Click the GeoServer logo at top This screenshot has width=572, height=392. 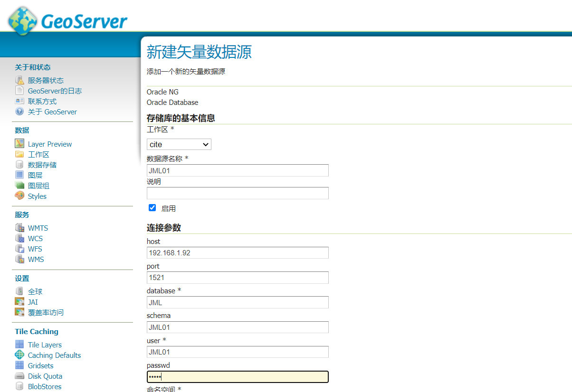click(x=68, y=20)
